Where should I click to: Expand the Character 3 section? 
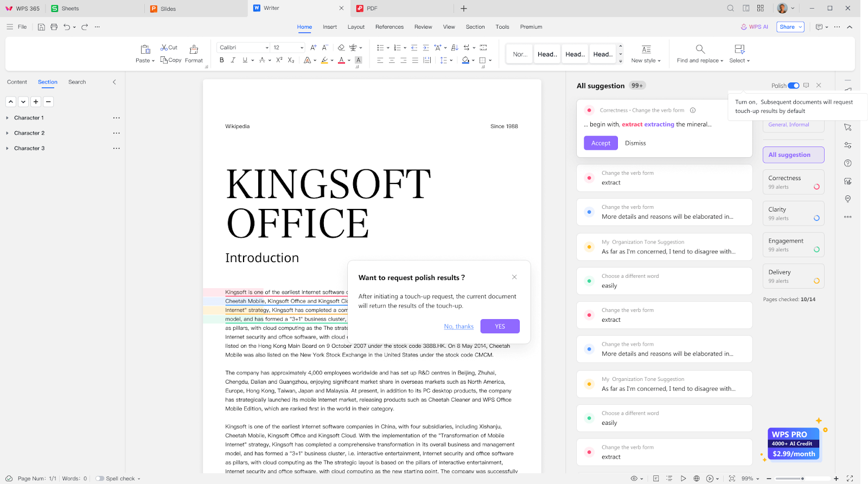pos(7,148)
